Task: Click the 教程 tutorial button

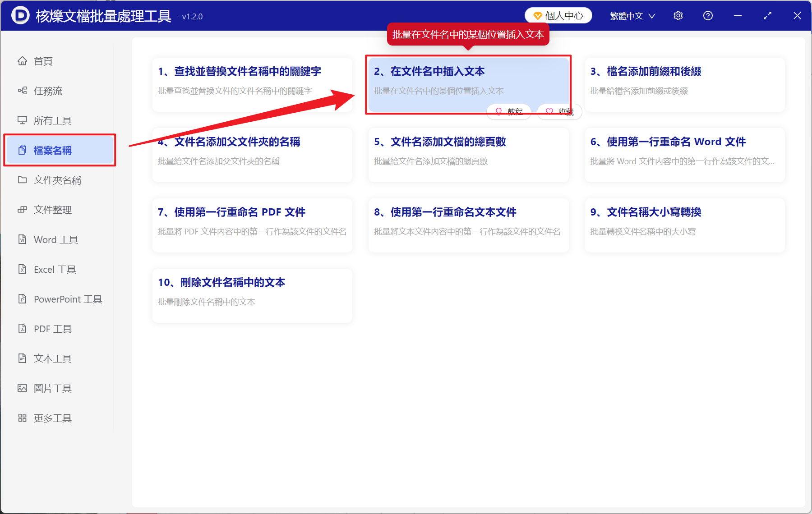Action: coord(509,111)
